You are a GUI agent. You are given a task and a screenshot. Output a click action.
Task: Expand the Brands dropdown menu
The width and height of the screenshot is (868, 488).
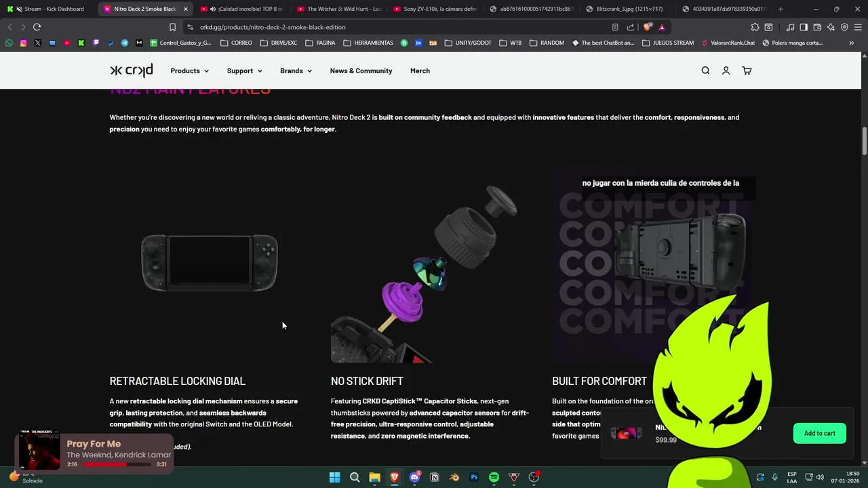point(296,70)
